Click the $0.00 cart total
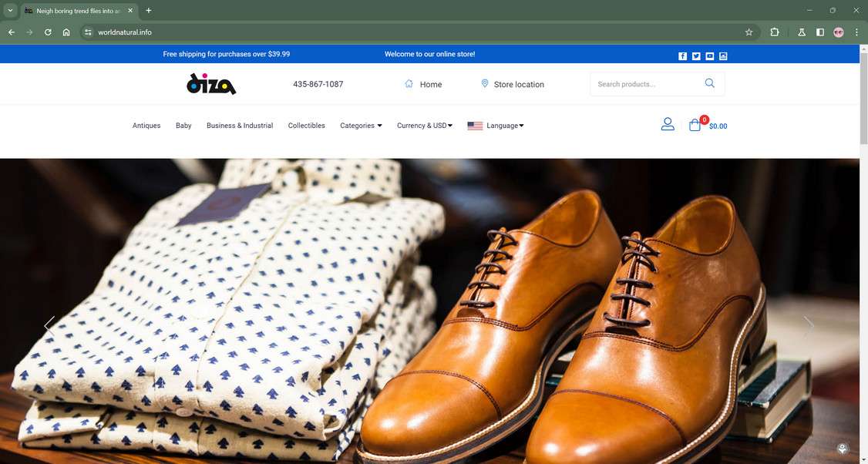The image size is (868, 464). (x=718, y=126)
